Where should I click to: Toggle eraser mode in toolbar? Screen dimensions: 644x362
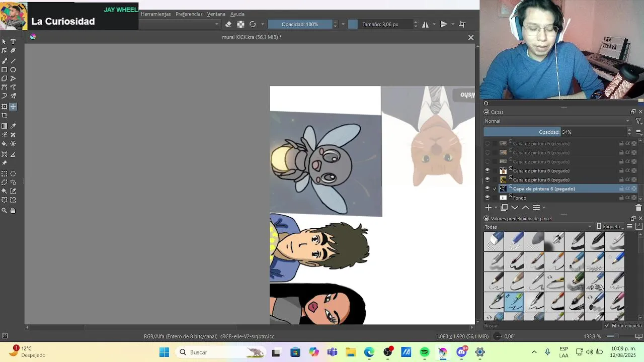coord(228,24)
